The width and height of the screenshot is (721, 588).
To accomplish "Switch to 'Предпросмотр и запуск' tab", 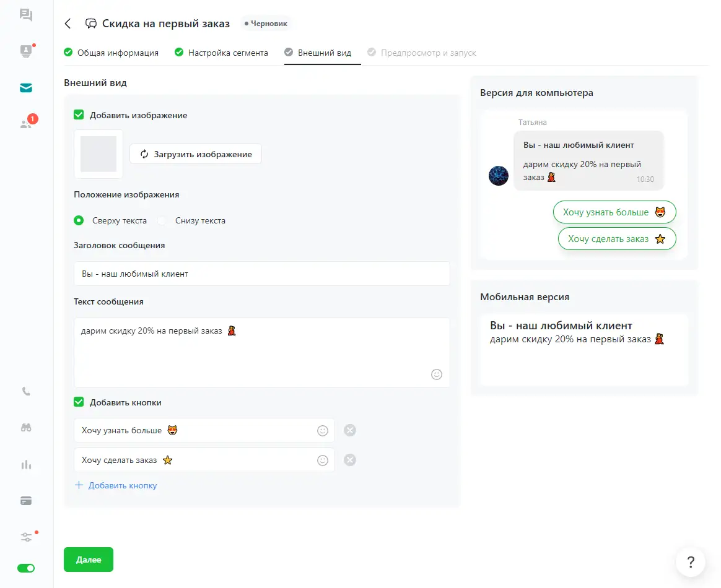I will click(422, 53).
